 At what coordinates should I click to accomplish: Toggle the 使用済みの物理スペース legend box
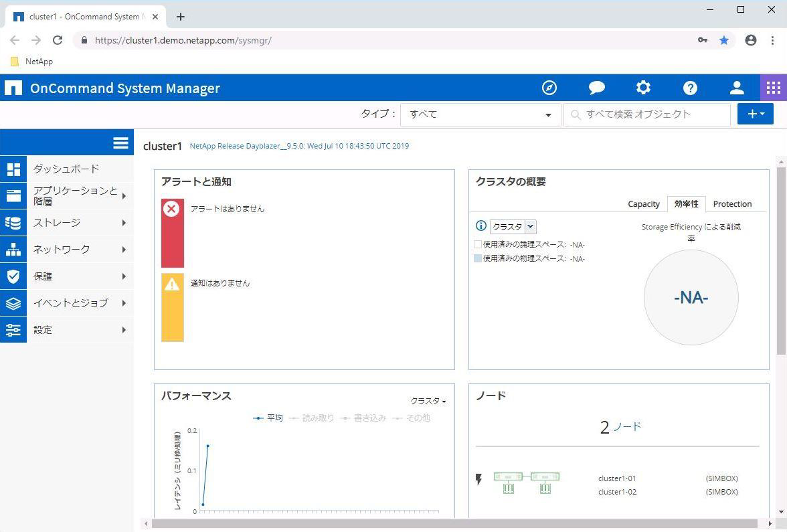click(478, 258)
